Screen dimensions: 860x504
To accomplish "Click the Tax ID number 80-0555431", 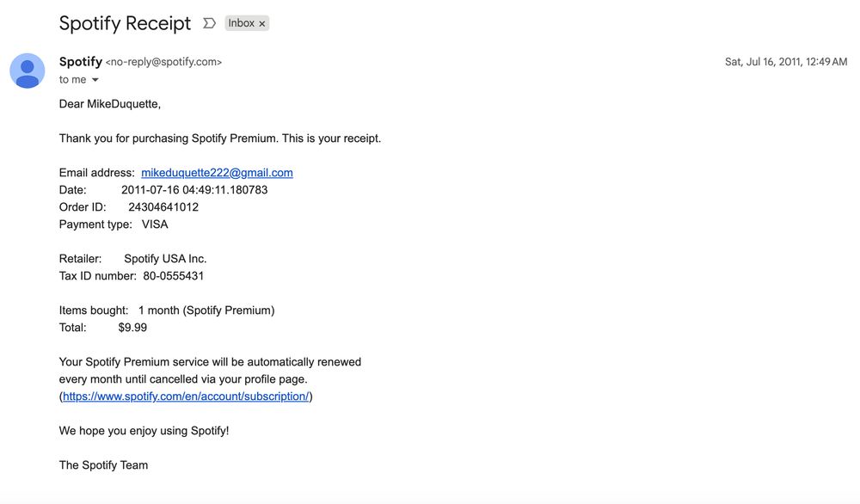I will pos(174,276).
